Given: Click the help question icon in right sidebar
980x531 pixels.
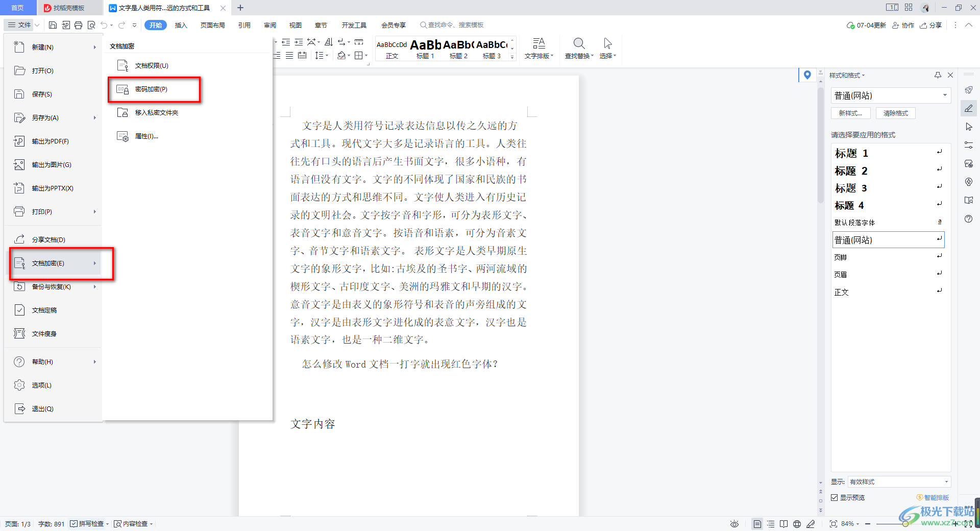Looking at the screenshot, I should point(968,219).
